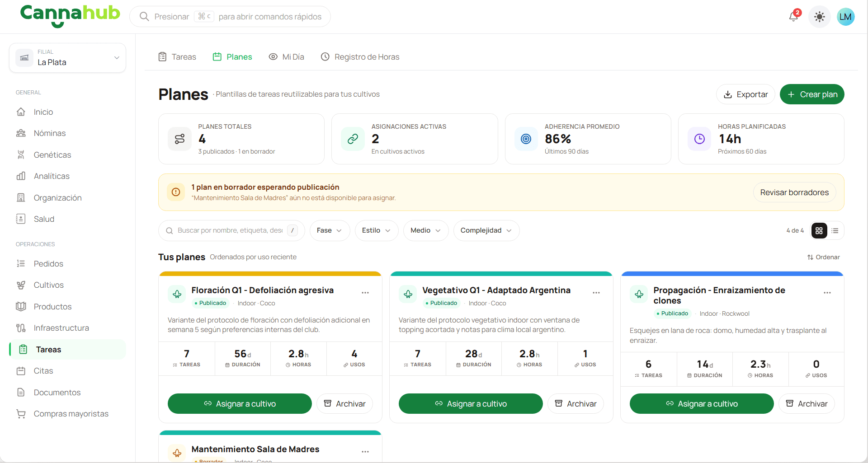Open the Medio filter dropdown
This screenshot has height=463, width=868.
tap(425, 230)
